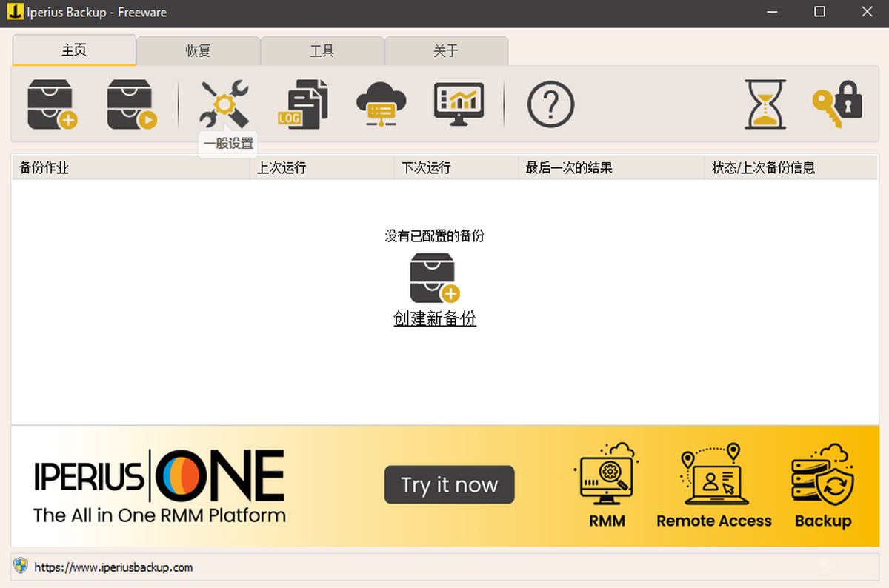Screen dimensions: 889x588
Task: Click the 上次运行 column header
Action: click(282, 168)
